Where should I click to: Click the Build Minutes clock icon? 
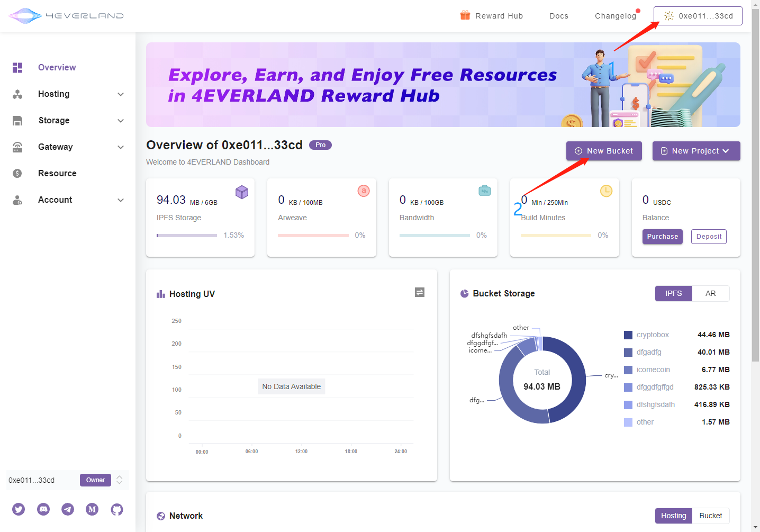point(606,191)
